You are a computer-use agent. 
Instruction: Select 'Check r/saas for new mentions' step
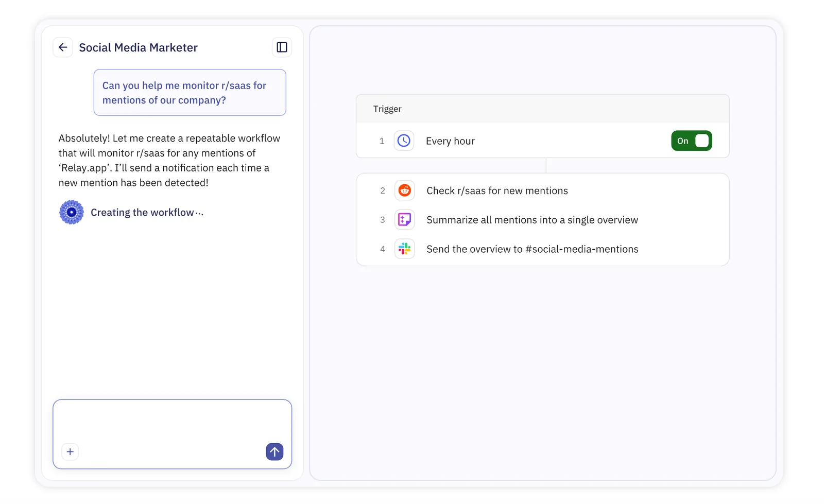497,191
